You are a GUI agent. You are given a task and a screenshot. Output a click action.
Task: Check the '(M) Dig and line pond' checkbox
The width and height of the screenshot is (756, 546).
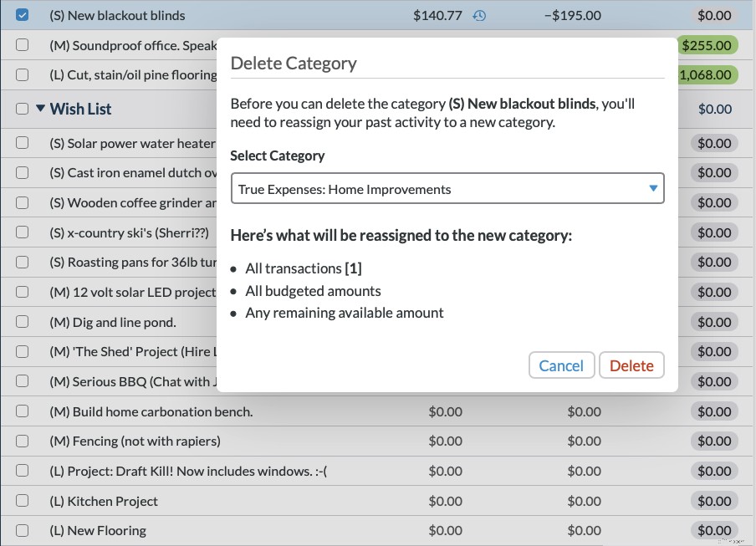click(23, 322)
